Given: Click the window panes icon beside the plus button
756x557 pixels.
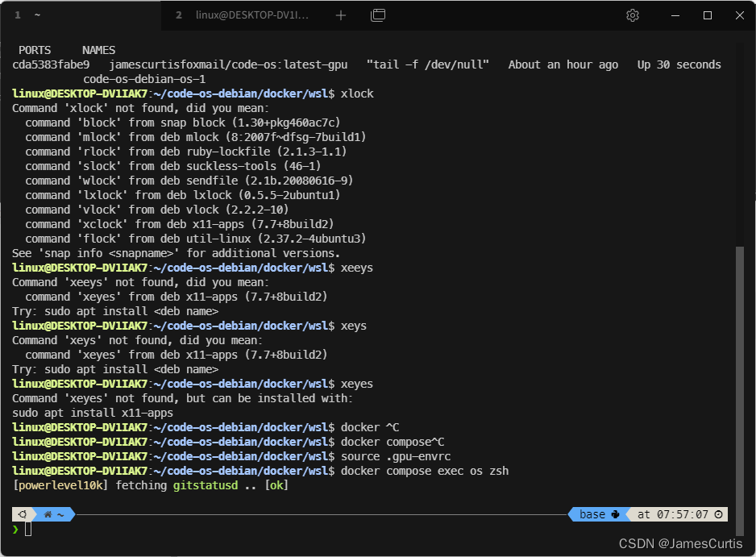Looking at the screenshot, I should coord(378,15).
